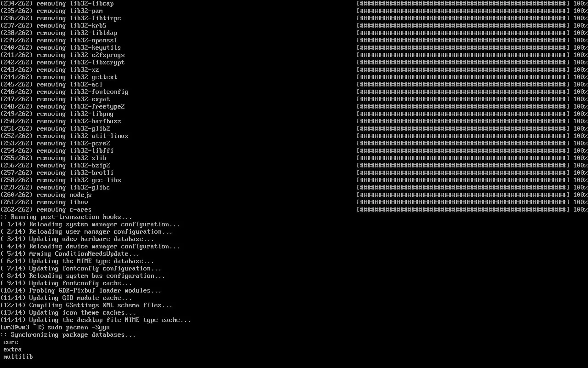Image resolution: width=588 pixels, height=368 pixels.
Task: Click the 'removing nodejs' line
Action: click(x=46, y=195)
